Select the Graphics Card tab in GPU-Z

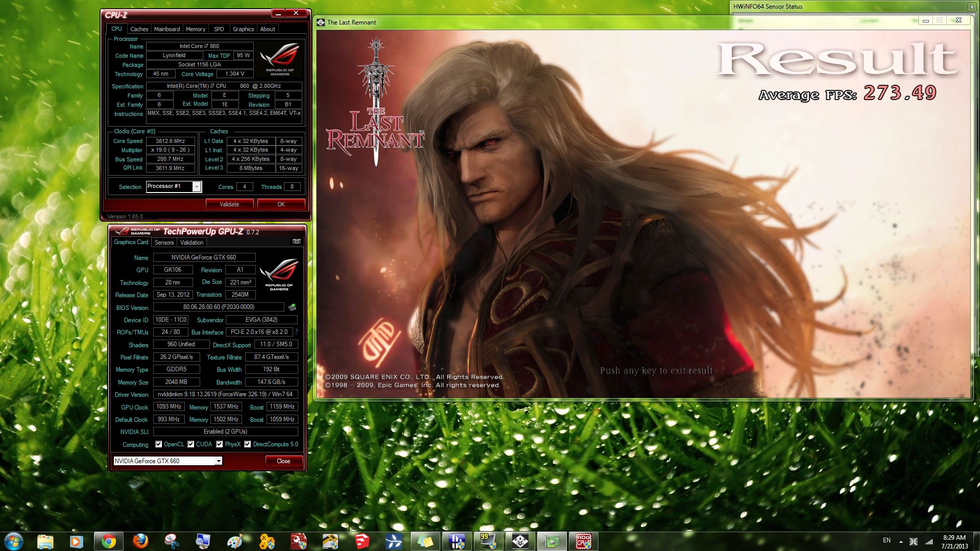pos(131,242)
